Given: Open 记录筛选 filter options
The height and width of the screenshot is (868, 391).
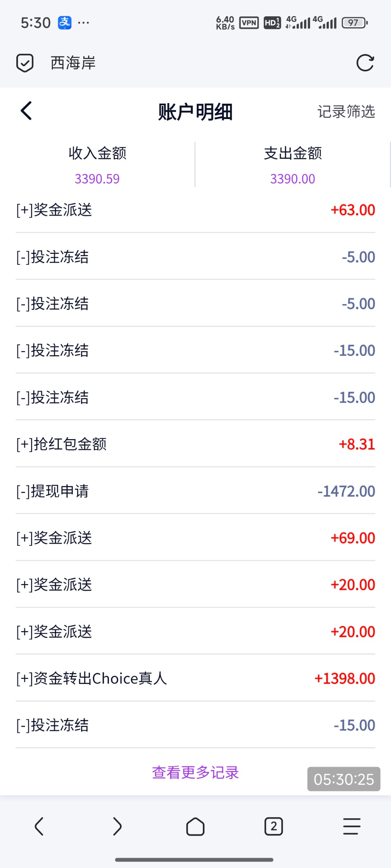Looking at the screenshot, I should [346, 111].
